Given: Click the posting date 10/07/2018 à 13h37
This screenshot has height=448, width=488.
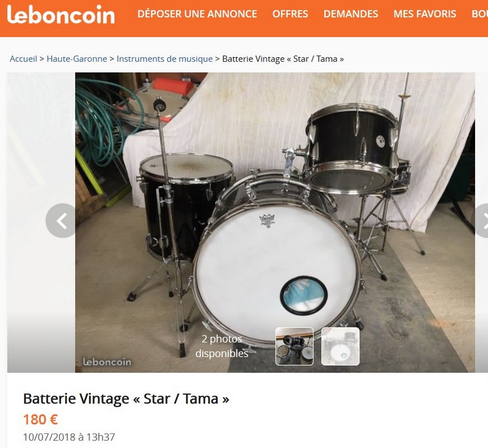Looking at the screenshot, I should 69,437.
